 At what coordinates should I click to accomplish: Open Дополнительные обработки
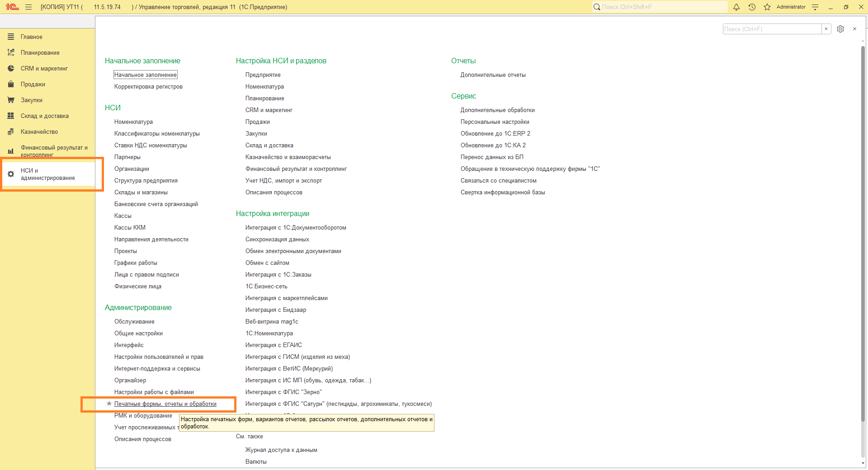[x=497, y=110]
